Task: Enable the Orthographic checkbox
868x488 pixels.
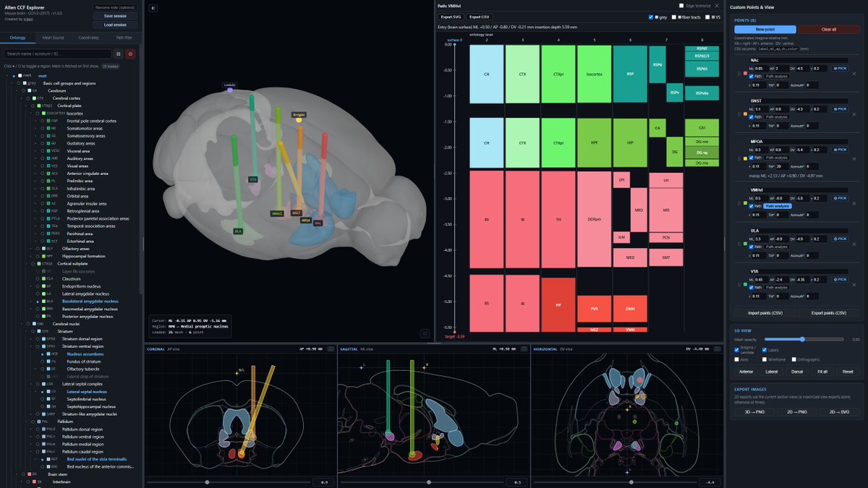Action: pos(795,359)
